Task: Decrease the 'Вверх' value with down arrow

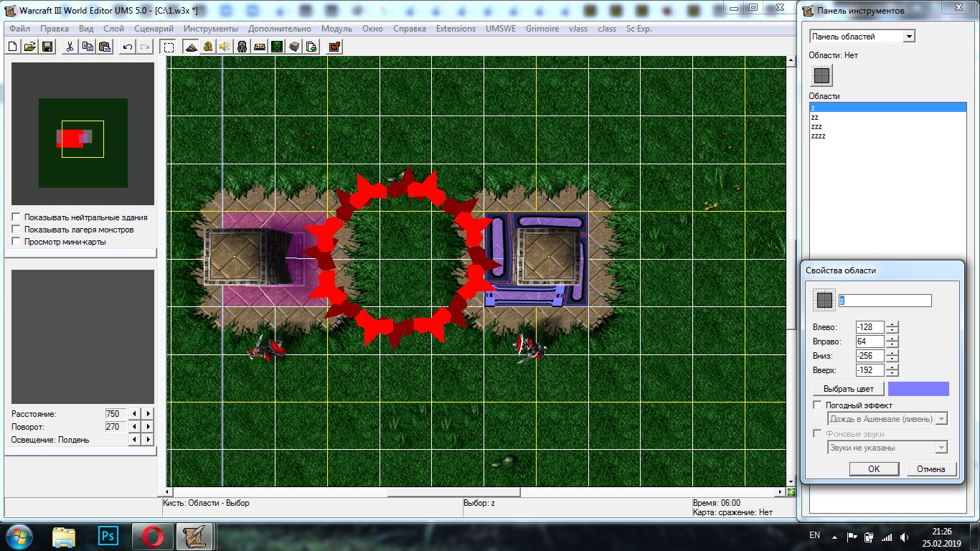Action: [x=892, y=374]
